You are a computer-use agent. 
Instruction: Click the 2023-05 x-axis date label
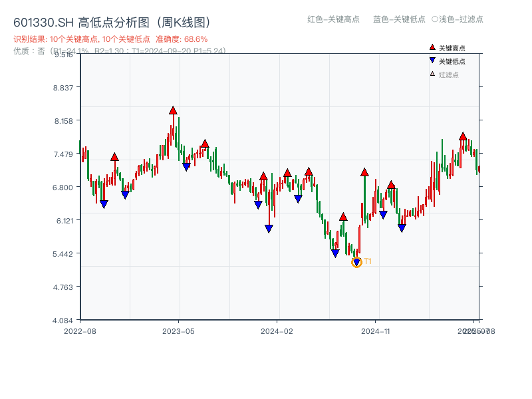178,331
